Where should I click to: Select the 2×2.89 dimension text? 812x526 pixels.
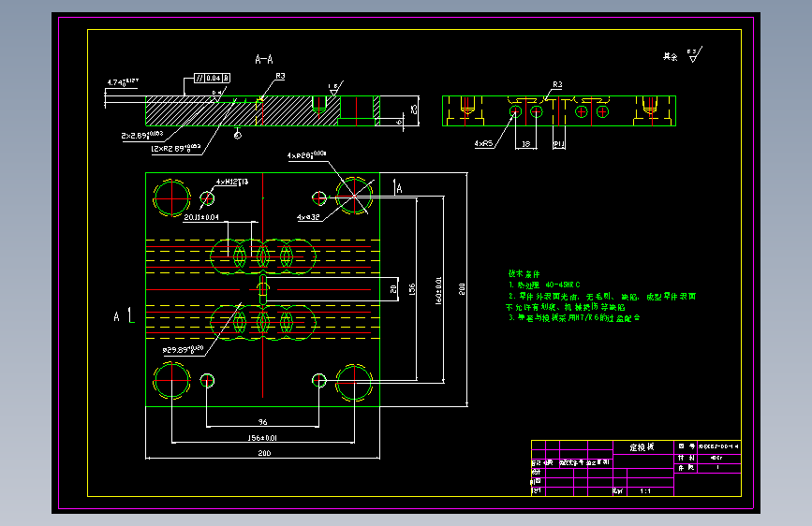point(142,135)
